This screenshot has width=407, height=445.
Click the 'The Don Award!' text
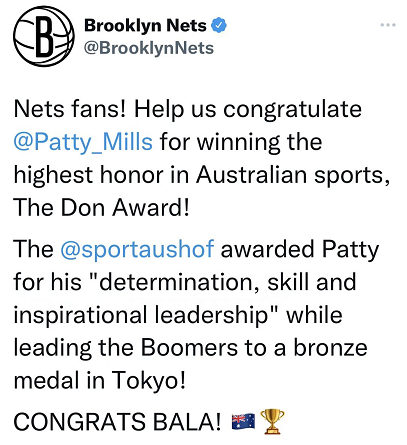click(101, 207)
